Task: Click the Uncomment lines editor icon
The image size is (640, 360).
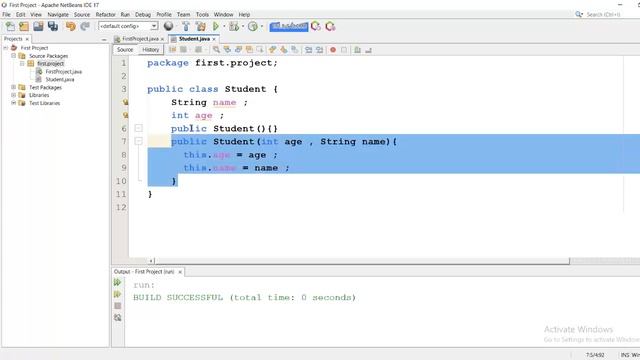Action: pyautogui.click(x=369, y=50)
